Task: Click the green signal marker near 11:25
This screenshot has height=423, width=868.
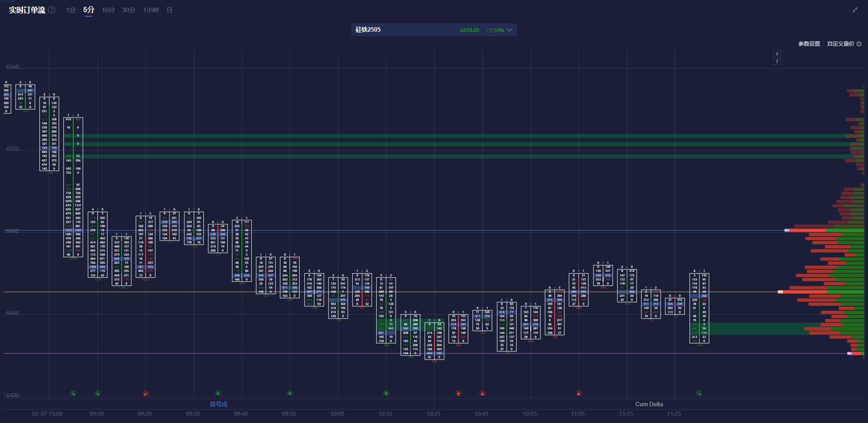Action: pyautogui.click(x=699, y=394)
